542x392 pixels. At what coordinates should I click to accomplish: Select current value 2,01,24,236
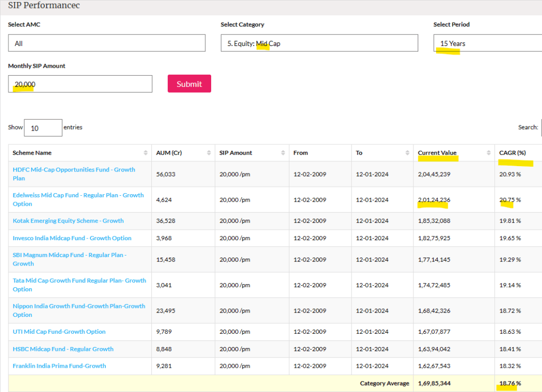click(x=434, y=200)
